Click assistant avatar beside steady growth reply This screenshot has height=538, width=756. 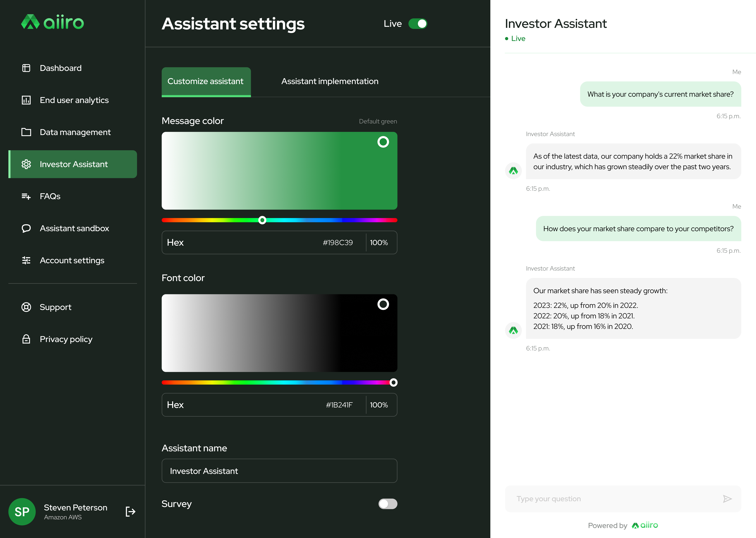513,330
